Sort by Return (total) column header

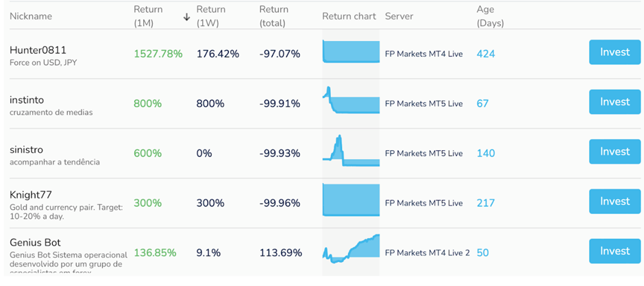(274, 16)
